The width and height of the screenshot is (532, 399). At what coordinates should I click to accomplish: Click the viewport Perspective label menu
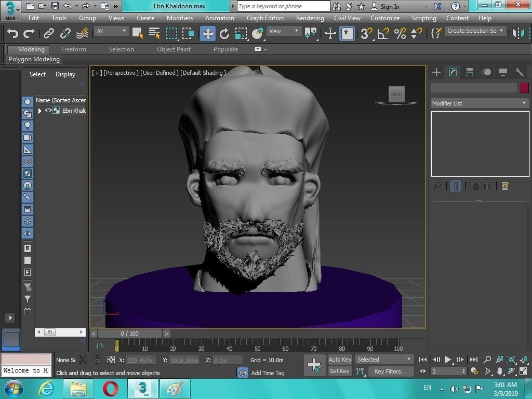[121, 73]
